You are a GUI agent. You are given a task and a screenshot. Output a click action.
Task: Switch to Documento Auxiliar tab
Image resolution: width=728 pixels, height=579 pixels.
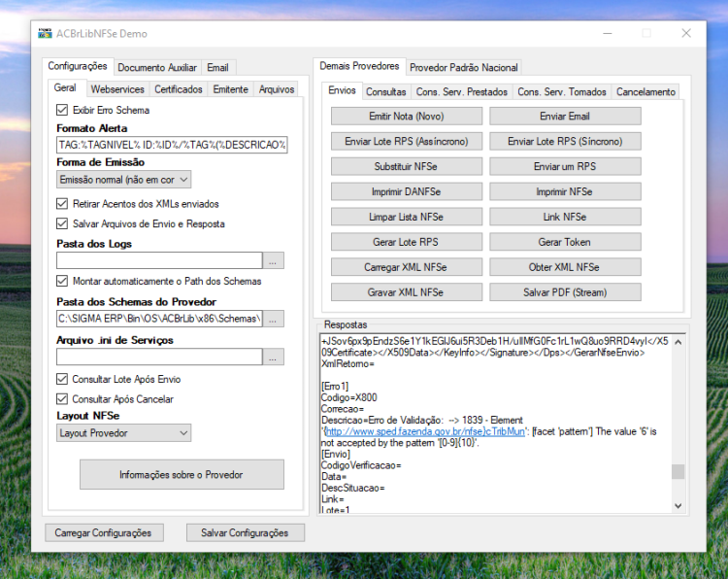click(x=157, y=68)
